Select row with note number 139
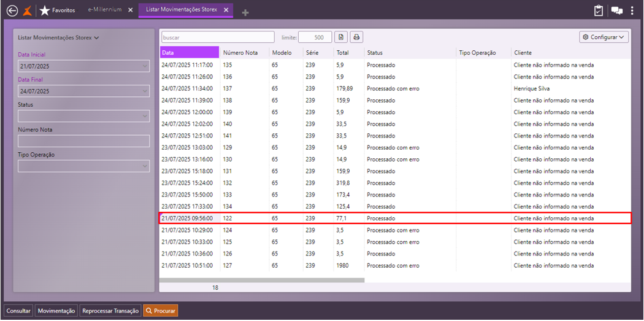 click(395, 112)
